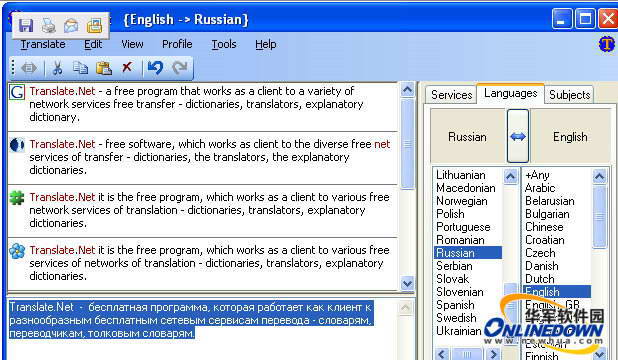Select Belarusian in the right language list
This screenshot has height=360, width=618.
point(549,201)
